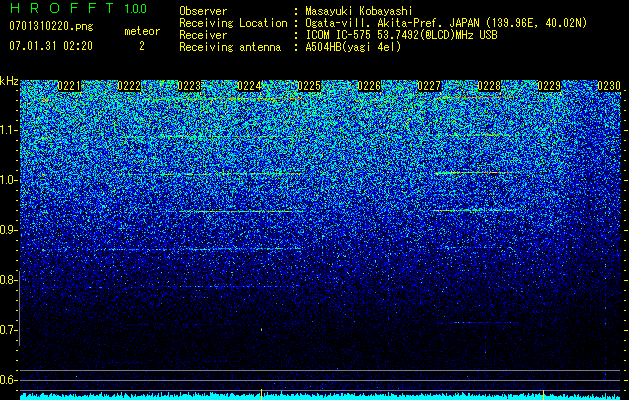
Task: Click the Observer label
Action: click(x=203, y=11)
